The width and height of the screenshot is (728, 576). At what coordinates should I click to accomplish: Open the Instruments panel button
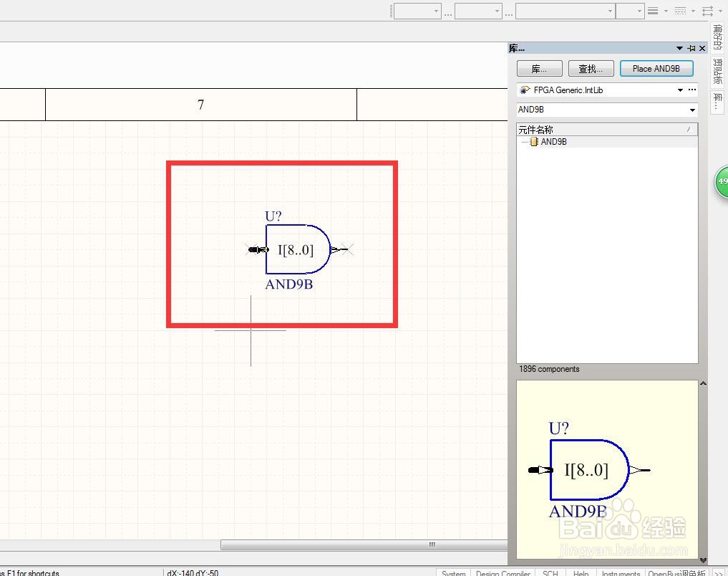pyautogui.click(x=621, y=572)
